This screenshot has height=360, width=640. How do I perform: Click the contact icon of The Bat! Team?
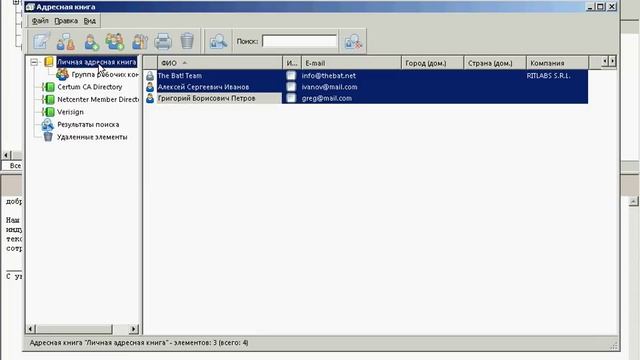150,76
